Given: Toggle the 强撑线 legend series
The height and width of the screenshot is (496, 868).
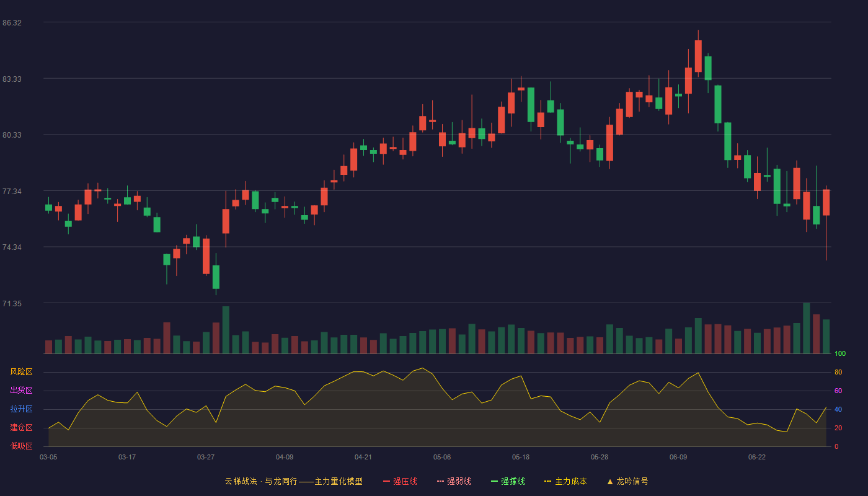Looking at the screenshot, I should point(508,481).
